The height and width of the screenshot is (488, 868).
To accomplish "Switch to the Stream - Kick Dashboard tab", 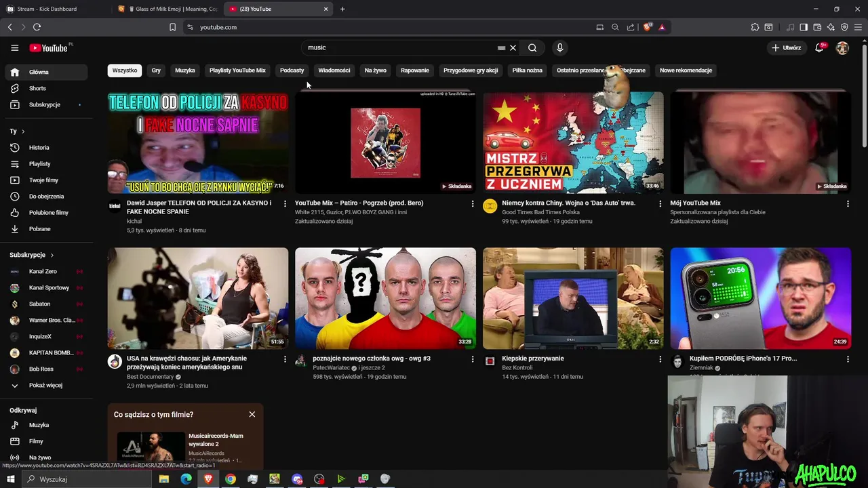I will click(x=54, y=9).
